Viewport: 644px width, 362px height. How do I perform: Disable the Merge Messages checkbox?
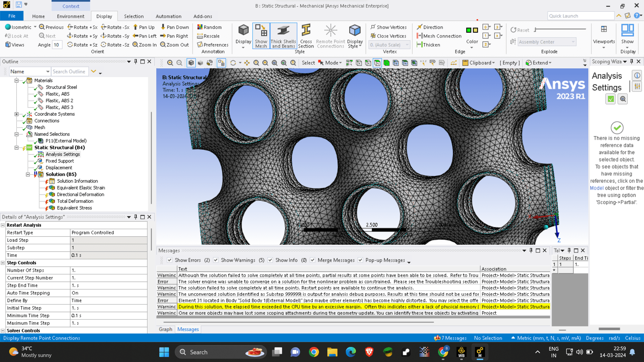(x=313, y=260)
